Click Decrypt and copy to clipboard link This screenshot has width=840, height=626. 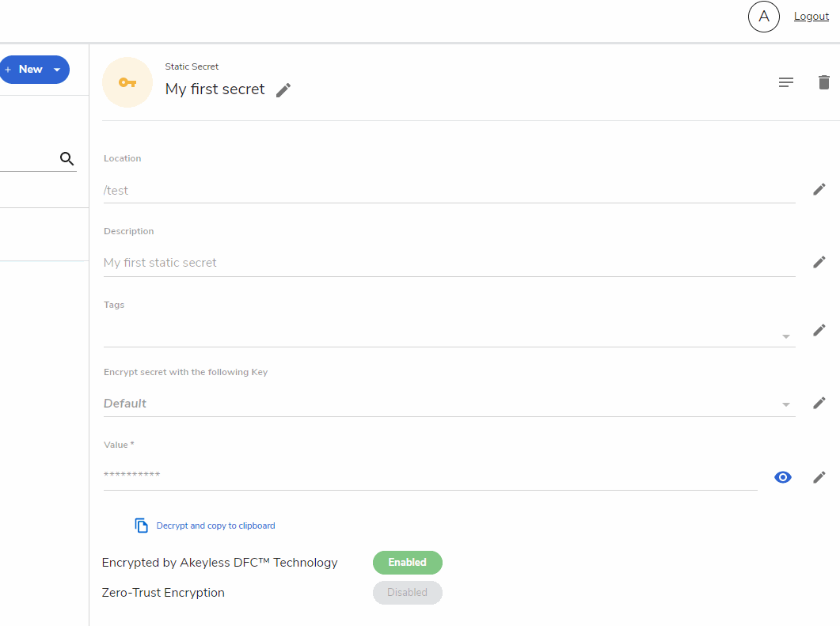[215, 525]
